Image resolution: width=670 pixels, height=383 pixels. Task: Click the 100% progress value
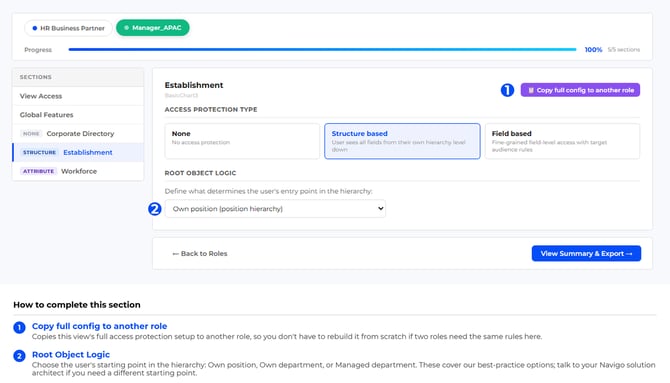pyautogui.click(x=593, y=50)
